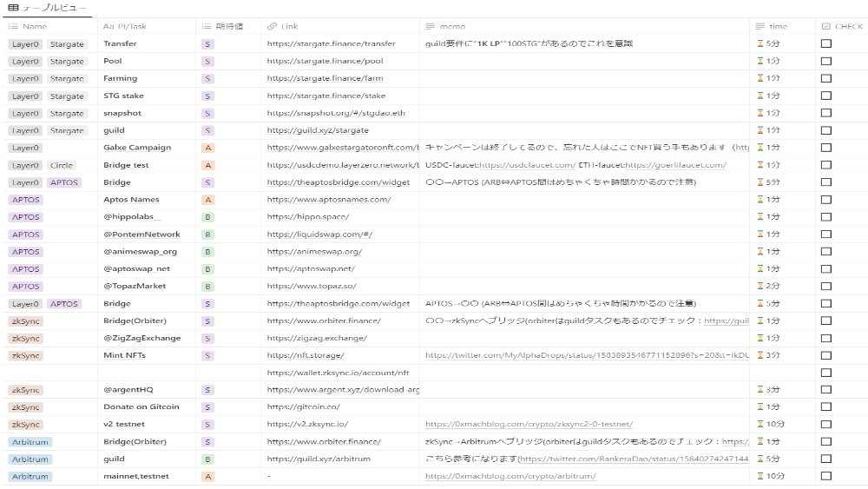Click the Stargate tag in Farming row
The height and width of the screenshot is (489, 868).
click(x=67, y=79)
